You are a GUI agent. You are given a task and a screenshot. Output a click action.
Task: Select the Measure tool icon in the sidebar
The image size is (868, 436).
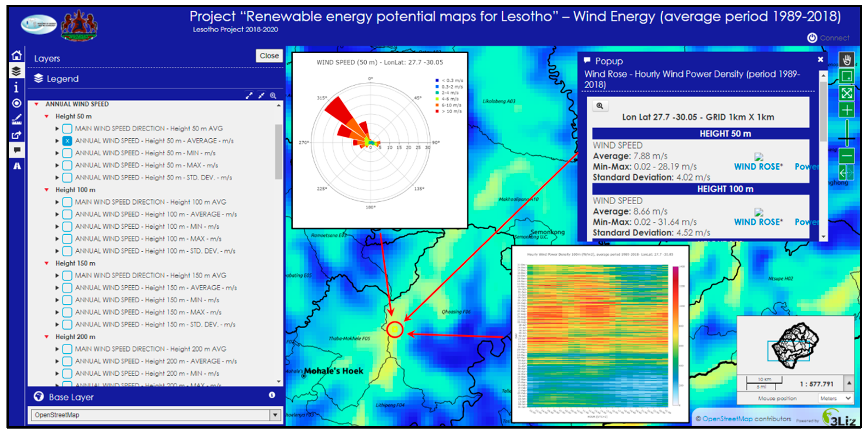(17, 119)
